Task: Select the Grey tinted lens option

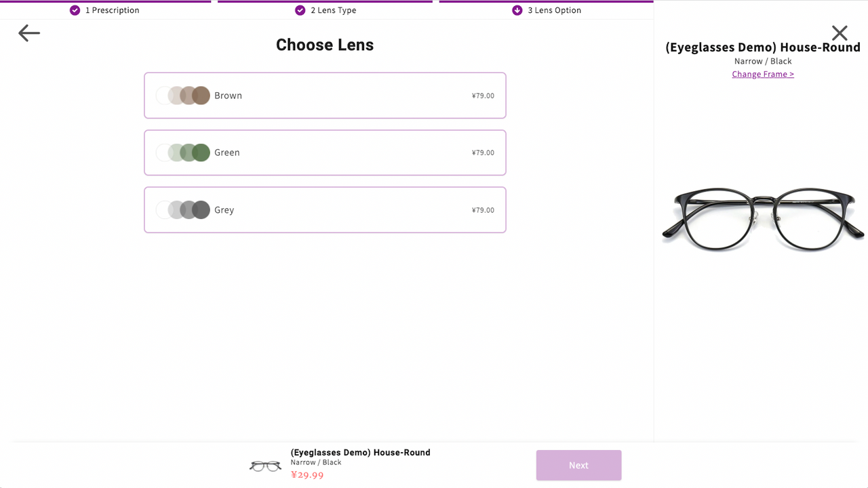Action: [325, 209]
